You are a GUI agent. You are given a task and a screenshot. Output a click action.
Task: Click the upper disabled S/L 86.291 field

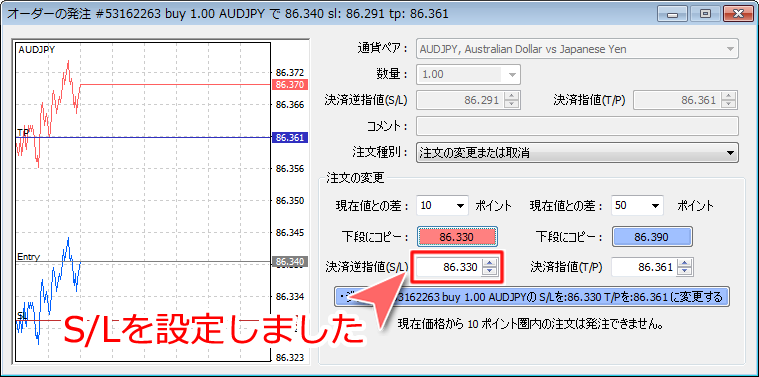tap(460, 101)
